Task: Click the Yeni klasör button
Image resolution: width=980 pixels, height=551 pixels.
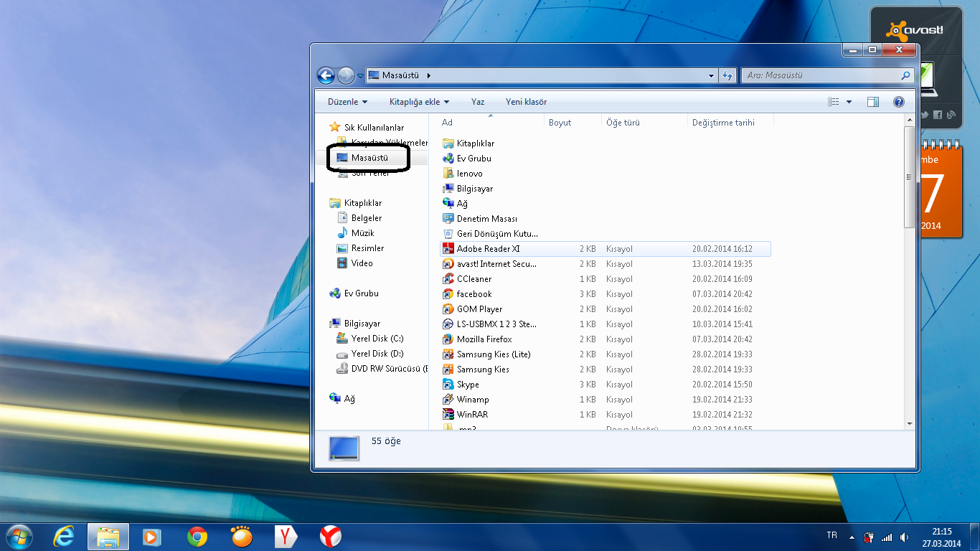Action: [x=526, y=102]
